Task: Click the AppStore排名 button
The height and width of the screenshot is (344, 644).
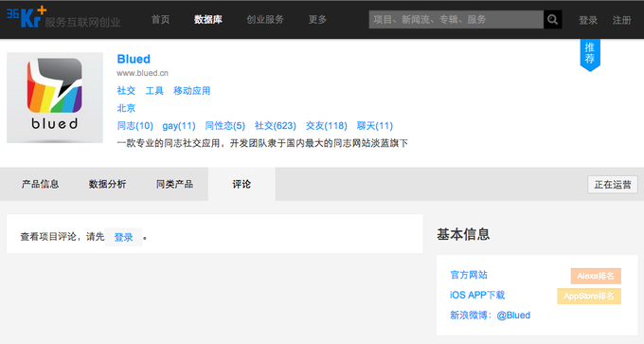Action: (x=589, y=296)
